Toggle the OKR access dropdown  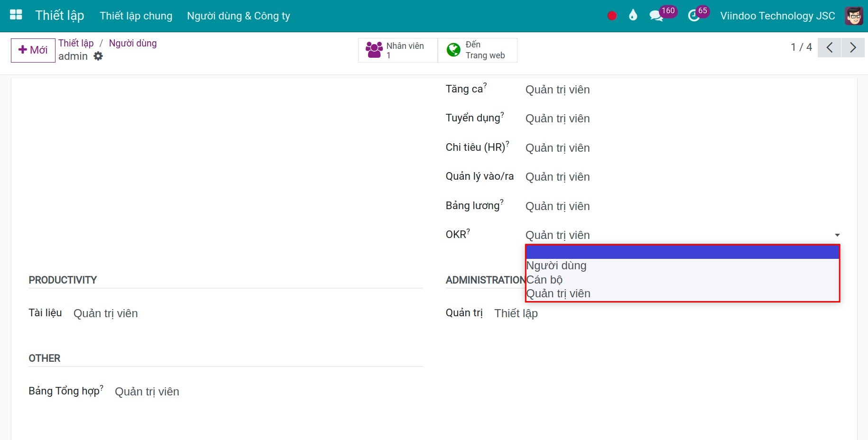[x=682, y=235]
